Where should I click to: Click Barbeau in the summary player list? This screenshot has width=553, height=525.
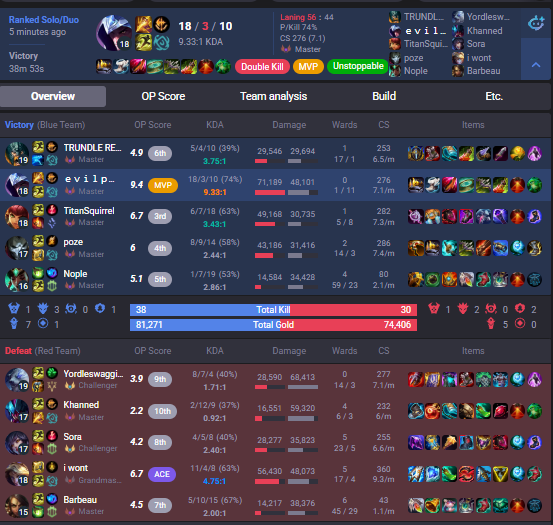pos(484,71)
